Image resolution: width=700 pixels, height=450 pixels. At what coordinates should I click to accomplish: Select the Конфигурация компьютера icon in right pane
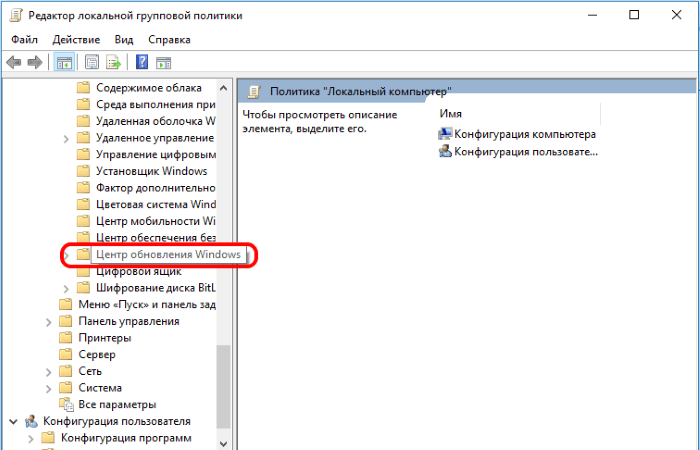coord(445,134)
